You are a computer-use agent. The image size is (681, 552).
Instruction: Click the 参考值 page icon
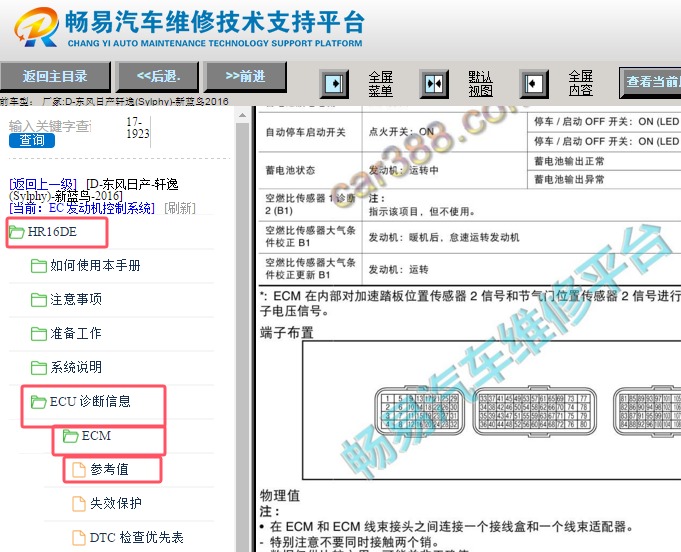[x=79, y=469]
